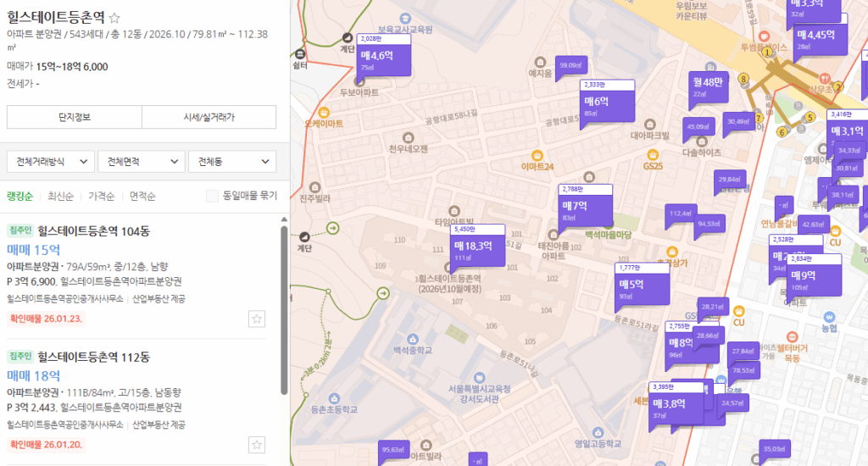Open the 전체동 building filter dropdown
This screenshot has width=868, height=466.
click(x=232, y=161)
